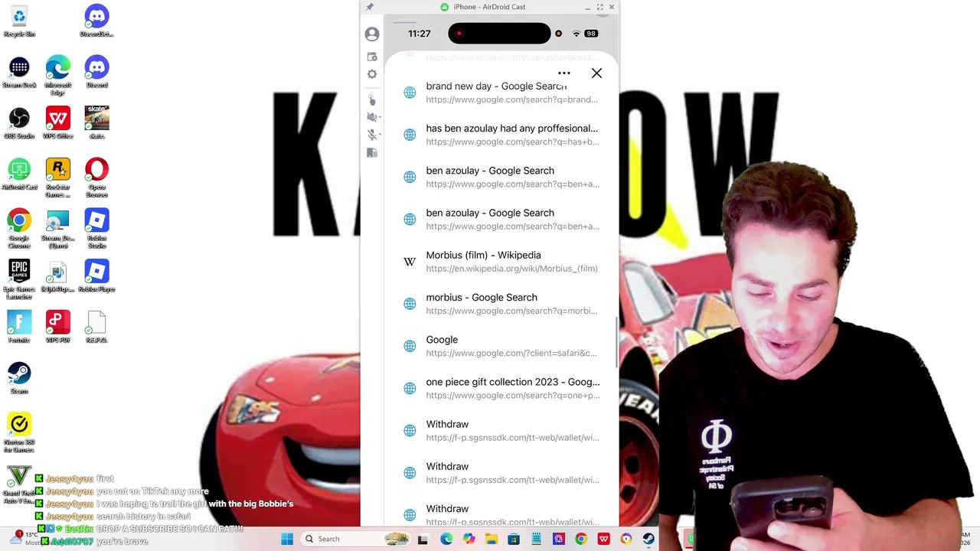Click the sidebar panel icon below the microphone
Image resolution: width=980 pixels, height=551 pixels.
[x=372, y=152]
